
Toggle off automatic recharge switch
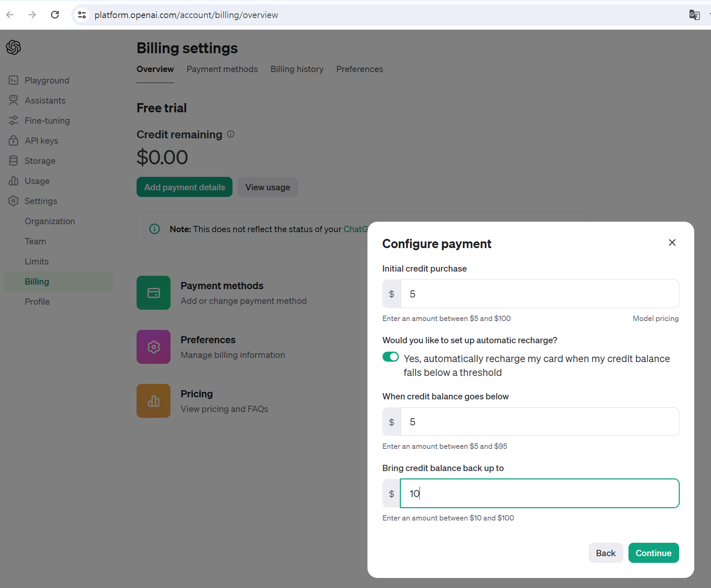tap(390, 357)
